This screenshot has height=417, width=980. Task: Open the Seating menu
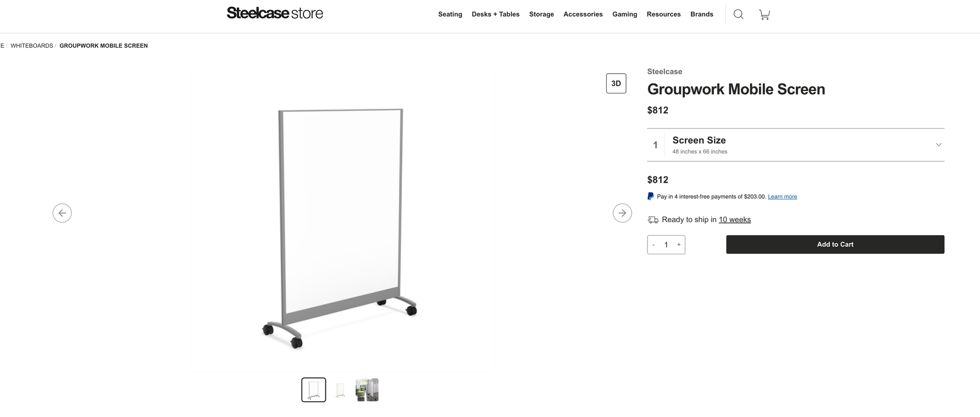[x=450, y=14]
